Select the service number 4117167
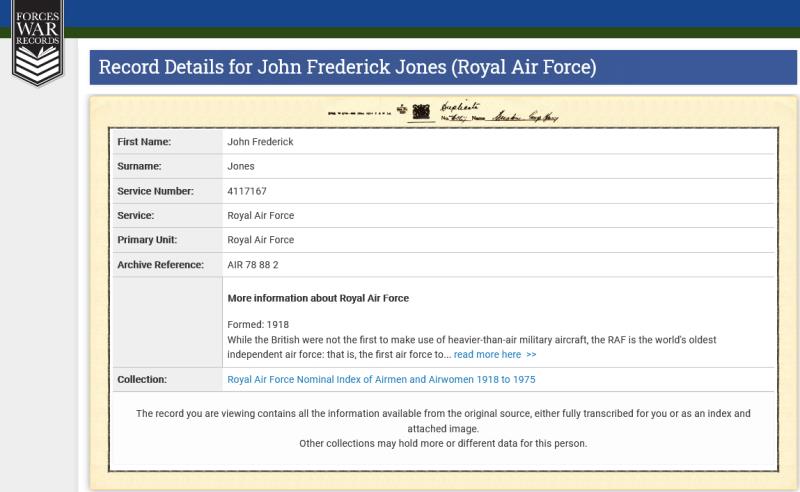Image resolution: width=800 pixels, height=492 pixels. coord(247,191)
